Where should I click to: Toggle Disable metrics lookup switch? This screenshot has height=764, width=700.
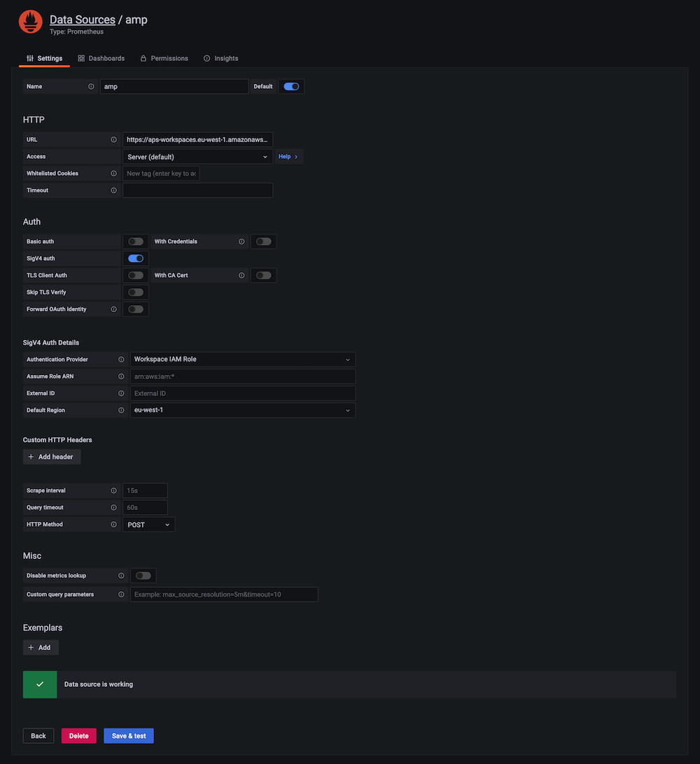(143, 576)
